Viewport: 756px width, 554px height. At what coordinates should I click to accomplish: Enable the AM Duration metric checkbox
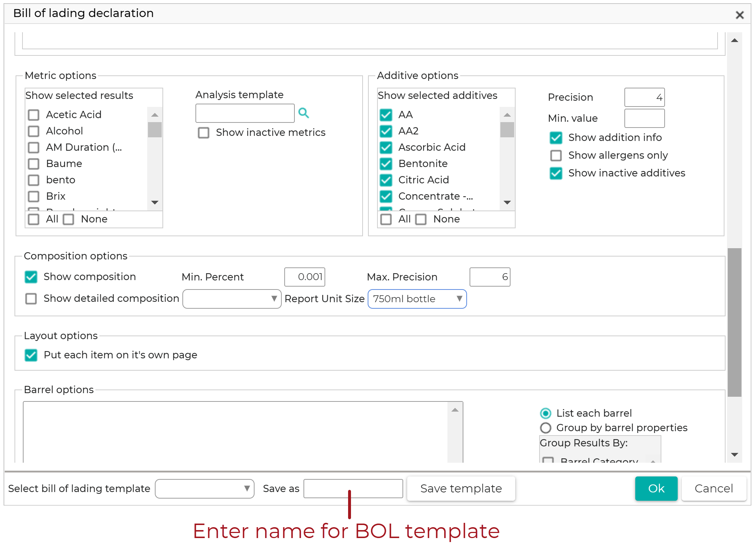click(34, 147)
